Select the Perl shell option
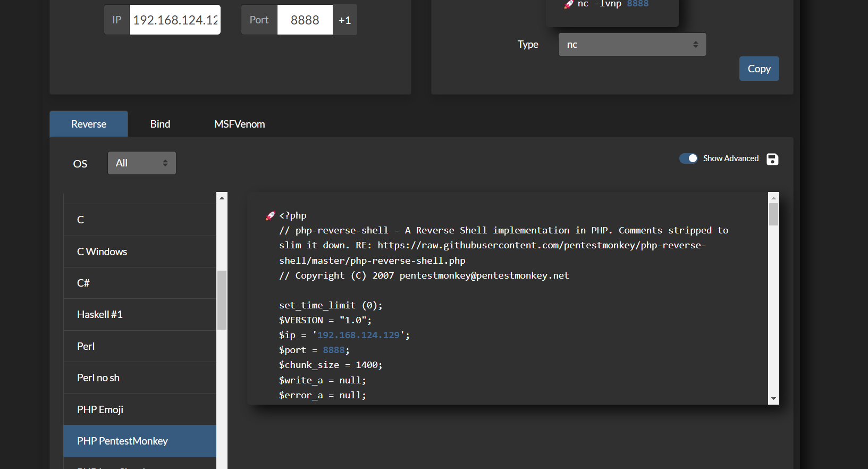 click(x=140, y=346)
